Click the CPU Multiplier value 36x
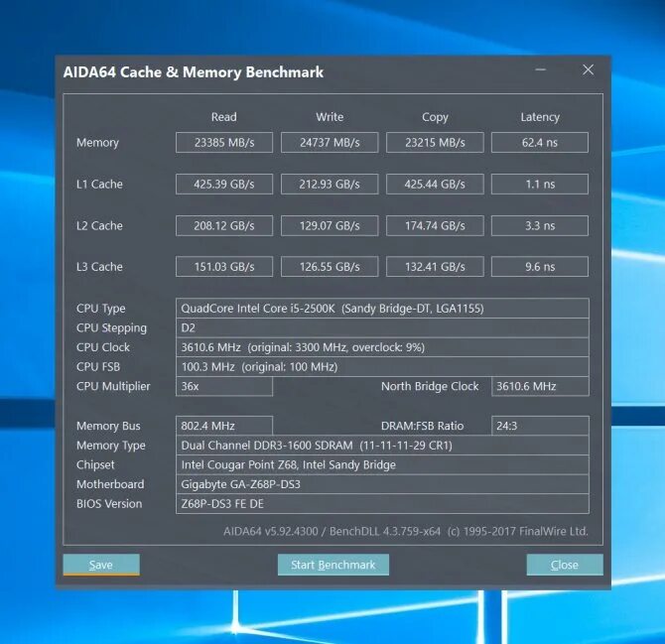This screenshot has width=665, height=644. pos(224,386)
